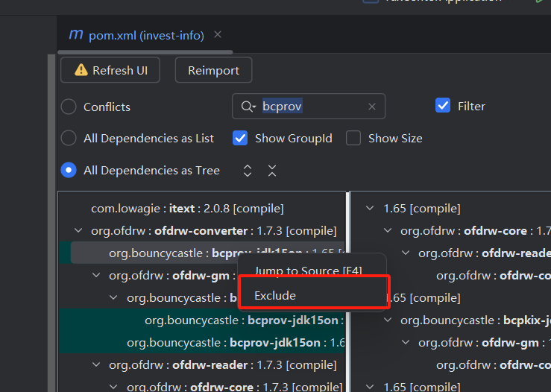Screen dimensions: 551x392
Task: Collapse the ofdrw-gm node in left tree
Action: (96, 275)
